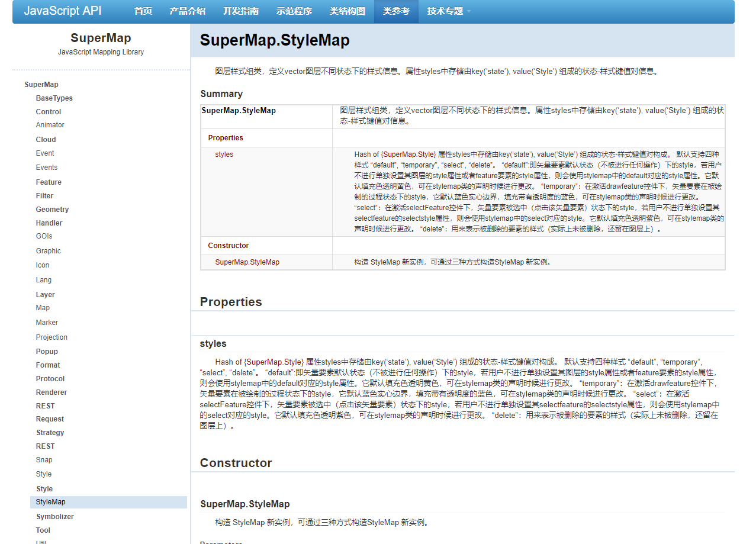Open the Animator class entry

(x=50, y=125)
